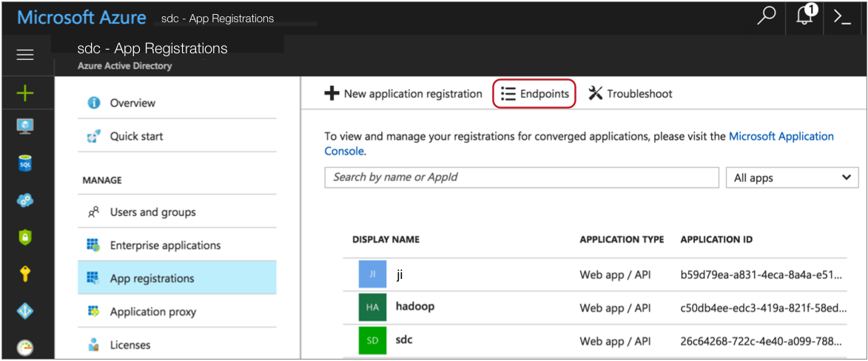Open the key vault icon in sidebar
The width and height of the screenshot is (868, 361).
pos(25,274)
